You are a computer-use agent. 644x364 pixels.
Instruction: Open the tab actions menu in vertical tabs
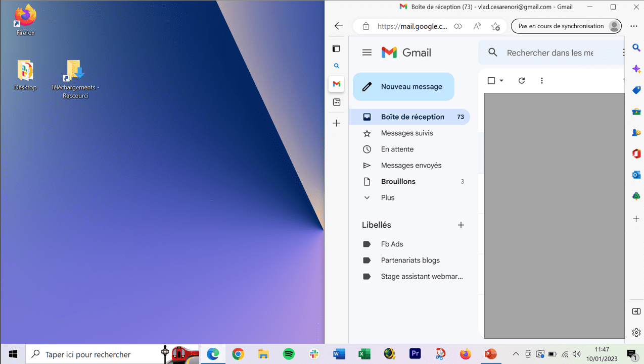(x=336, y=48)
